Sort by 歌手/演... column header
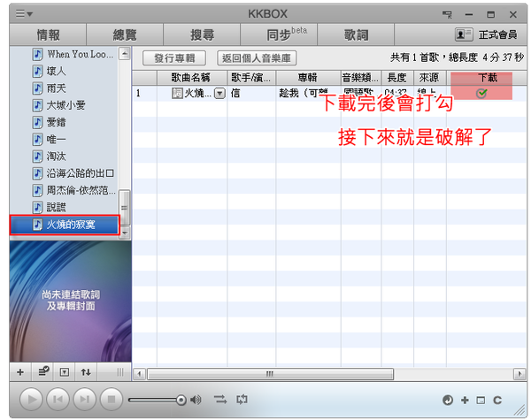The image size is (531, 420). tap(251, 78)
